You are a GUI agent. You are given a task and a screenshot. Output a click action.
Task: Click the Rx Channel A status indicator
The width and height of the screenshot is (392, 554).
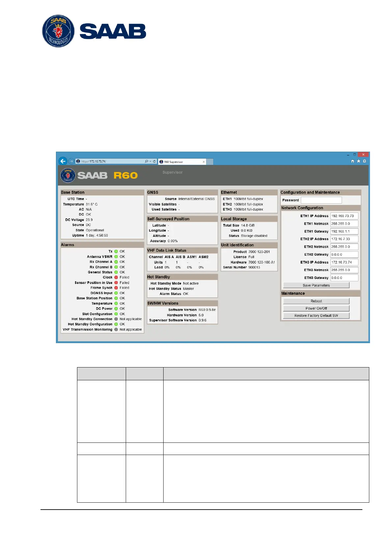(x=116, y=262)
